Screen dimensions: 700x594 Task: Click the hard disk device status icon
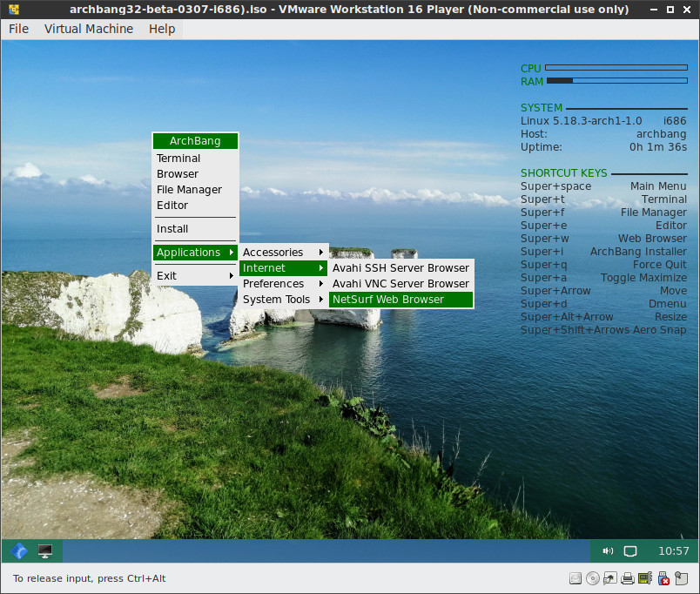tap(575, 579)
